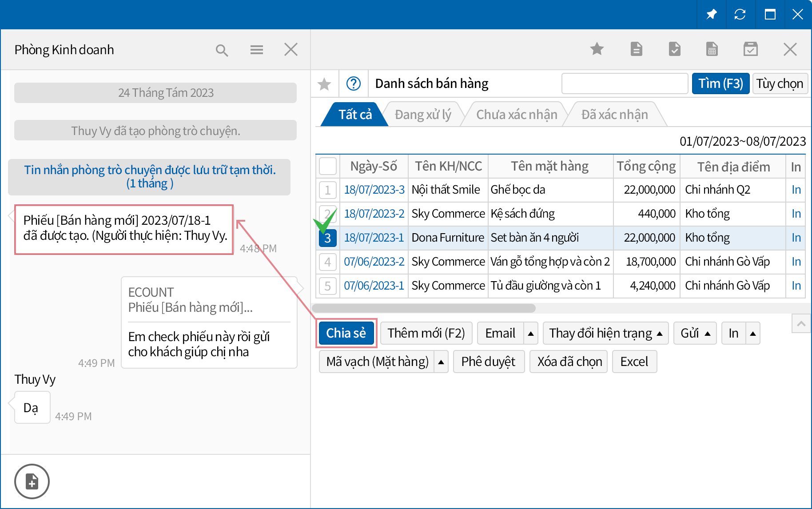
Task: Open the chat room hamburger menu
Action: click(256, 50)
